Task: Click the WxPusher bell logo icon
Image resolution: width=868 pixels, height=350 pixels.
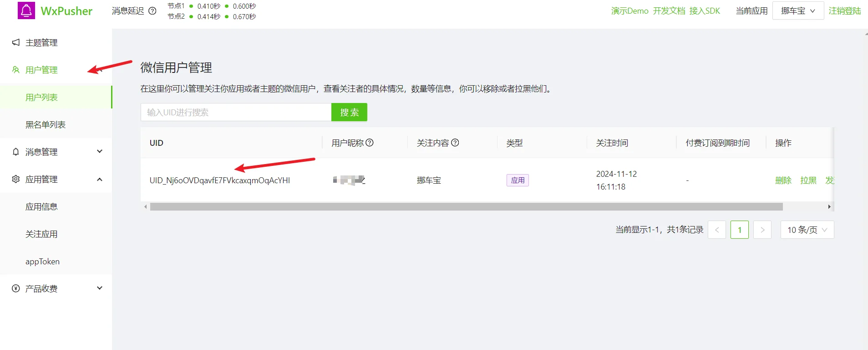Action: tap(26, 10)
